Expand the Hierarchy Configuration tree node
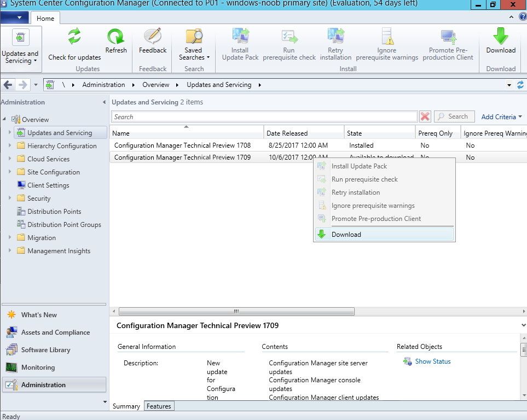 point(10,145)
